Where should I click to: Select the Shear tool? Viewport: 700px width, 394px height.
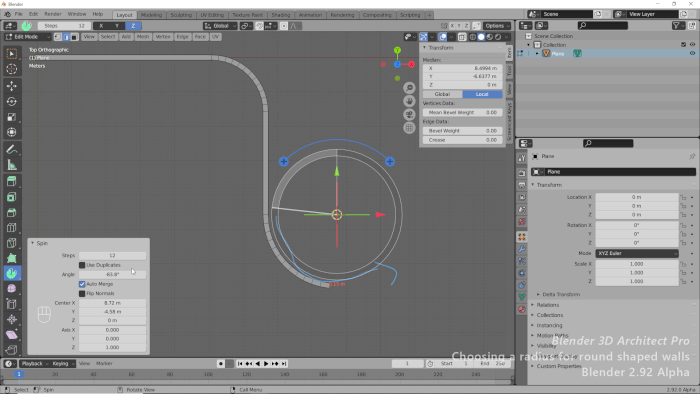tap(12, 335)
